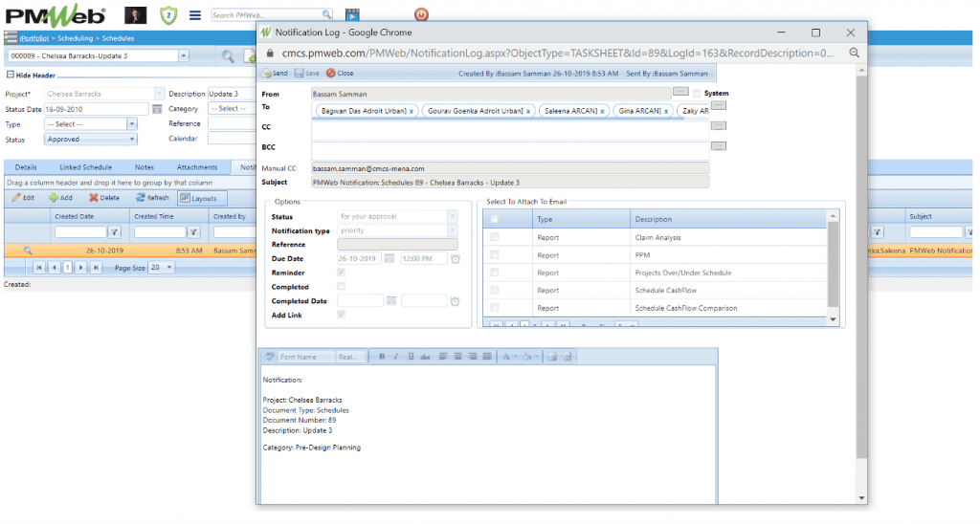980x524 pixels.
Task: Open the Completed Date clock icon
Action: tap(455, 301)
